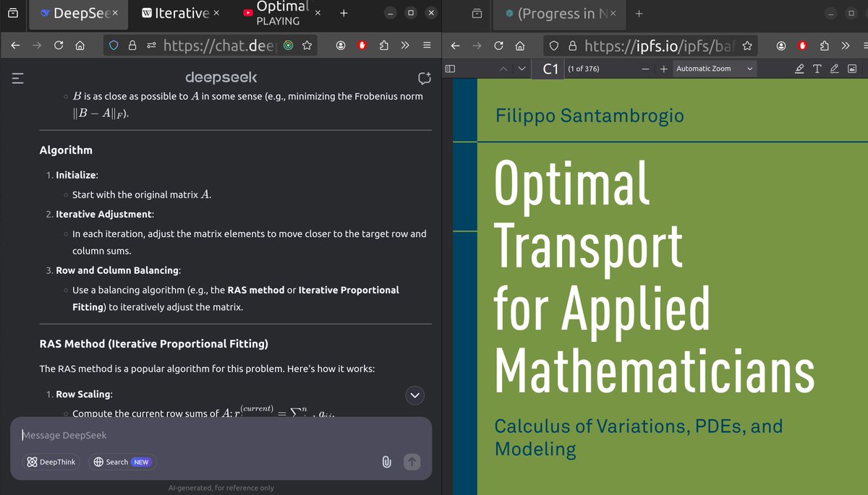Attach a file with the paperclip icon
The height and width of the screenshot is (495, 868).
386,462
